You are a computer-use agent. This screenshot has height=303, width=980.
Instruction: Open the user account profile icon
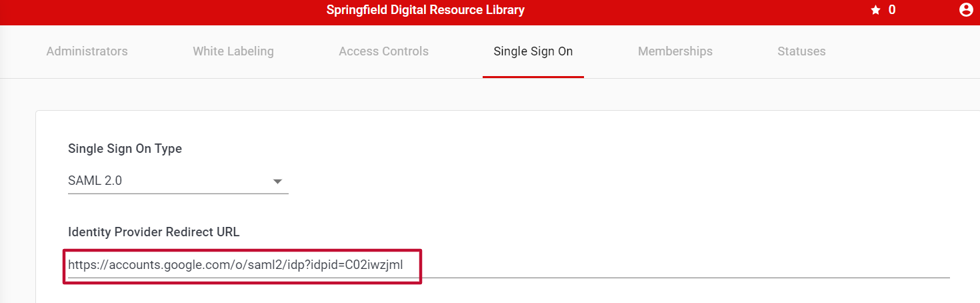tap(966, 10)
